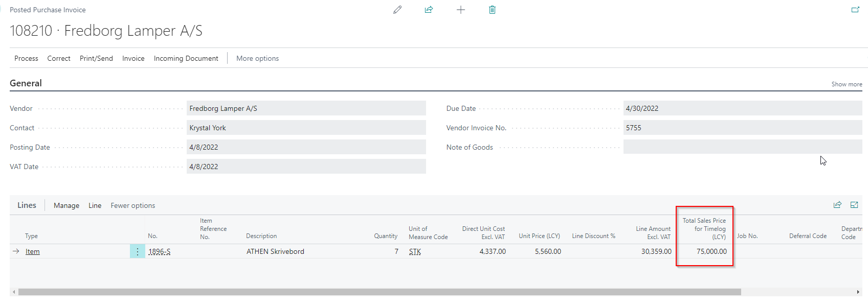Viewport: 868px width, 307px height.
Task: Click the Share icon in header
Action: pos(429,10)
